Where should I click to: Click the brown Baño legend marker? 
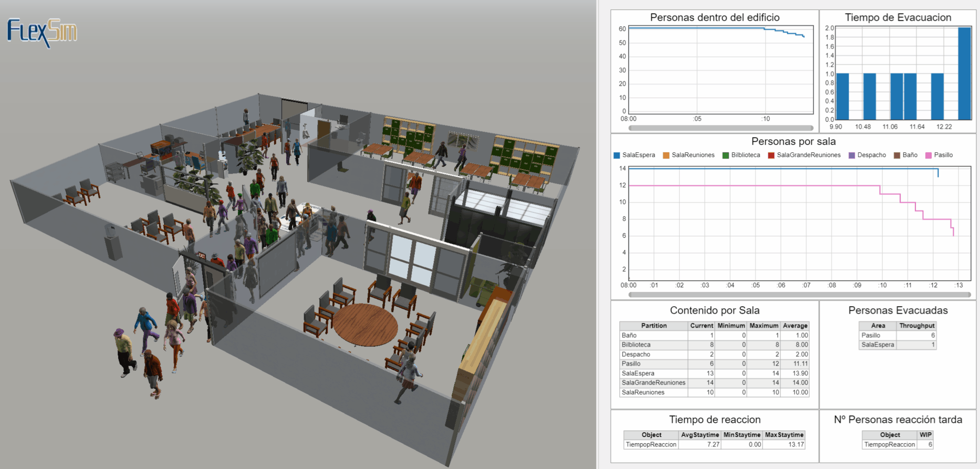(x=897, y=155)
